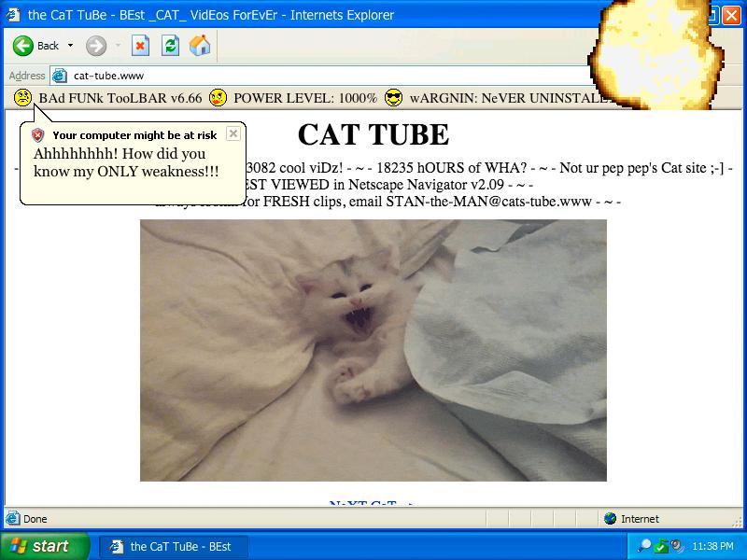The image size is (747, 560).
Task: Select the BAd FUNk TooLBAR v6.66 label
Action: [120, 98]
